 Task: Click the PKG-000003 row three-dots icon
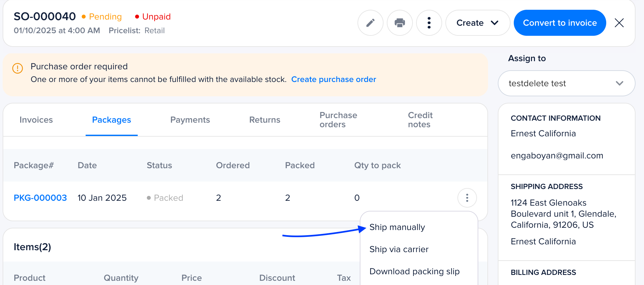point(467,198)
